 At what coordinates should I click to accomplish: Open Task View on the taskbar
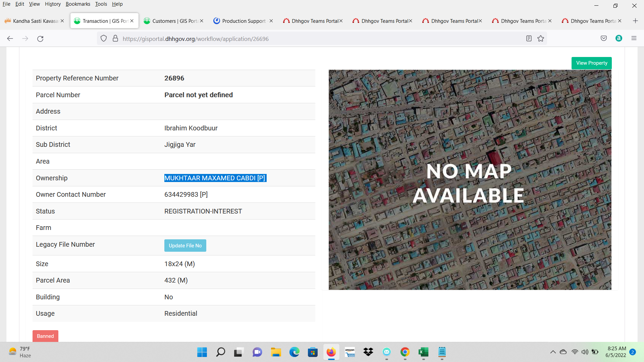pos(238,352)
